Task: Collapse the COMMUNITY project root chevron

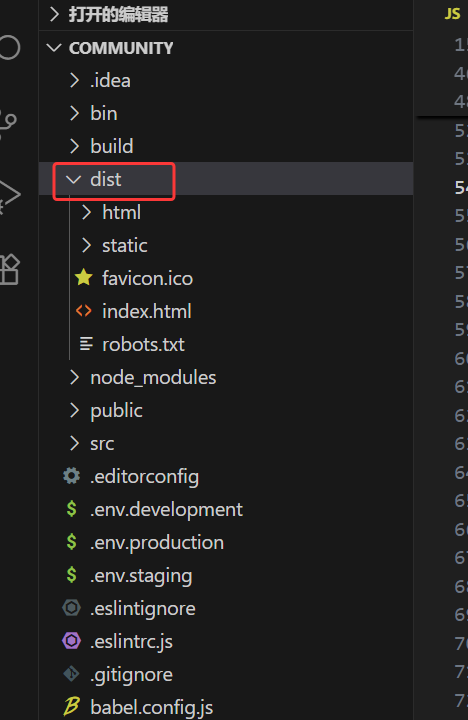Action: [54, 48]
